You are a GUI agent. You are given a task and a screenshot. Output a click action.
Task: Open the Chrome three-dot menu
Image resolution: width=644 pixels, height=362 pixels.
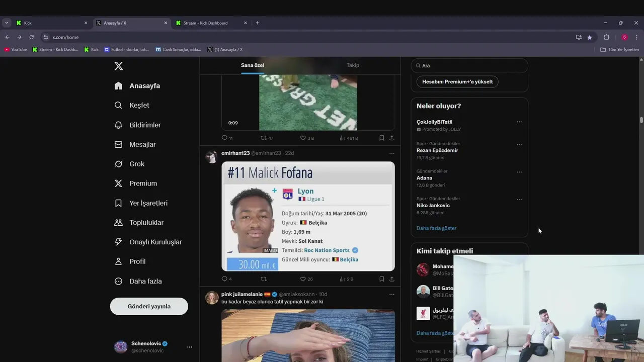point(636,37)
